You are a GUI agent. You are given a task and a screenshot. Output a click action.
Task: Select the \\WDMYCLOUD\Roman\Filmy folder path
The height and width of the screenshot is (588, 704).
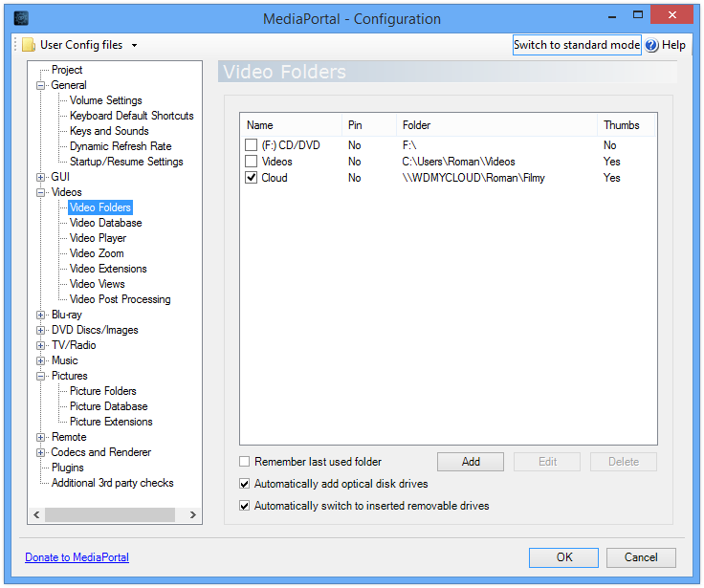[473, 178]
